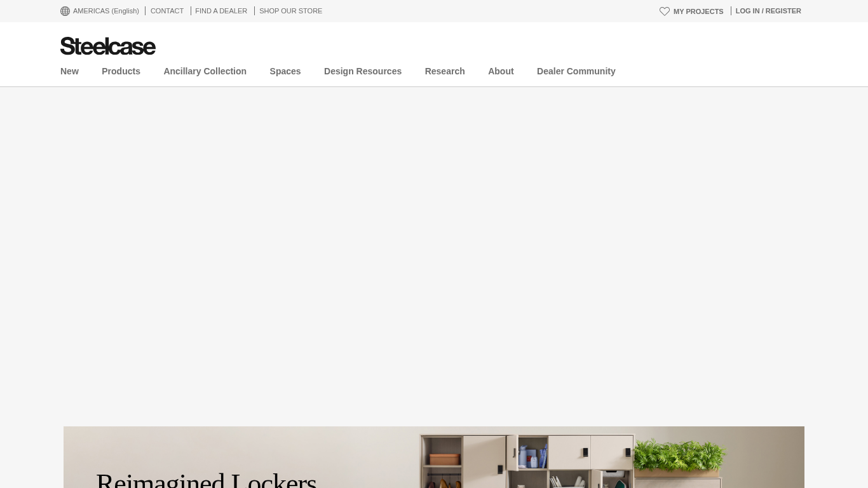Select the Ancillary Collection menu item
This screenshot has width=868, height=488.
pos(205,71)
